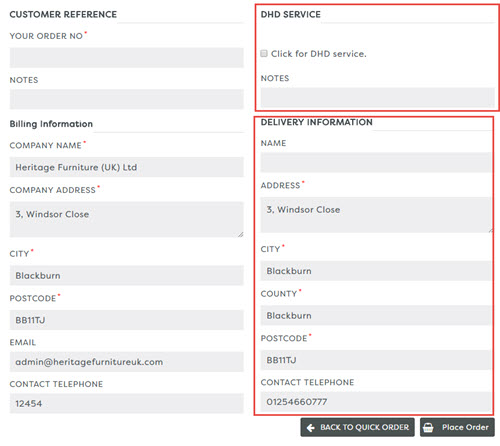Enable the Click for DHD service checkbox
The image size is (500, 446).
point(264,53)
